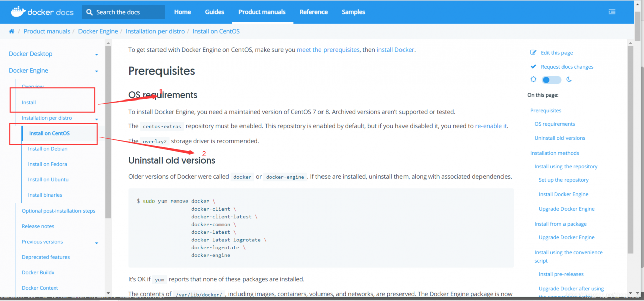
Task: Follow the meet the prerequisites link
Action: click(328, 50)
